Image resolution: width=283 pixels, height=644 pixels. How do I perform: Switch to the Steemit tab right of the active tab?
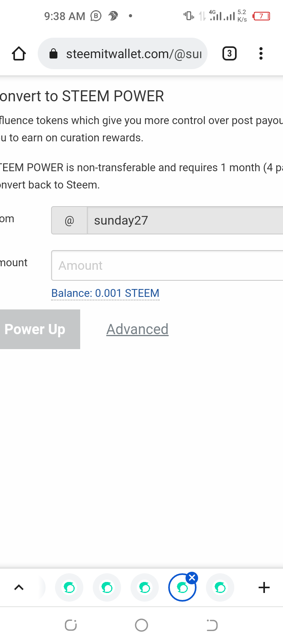click(220, 587)
